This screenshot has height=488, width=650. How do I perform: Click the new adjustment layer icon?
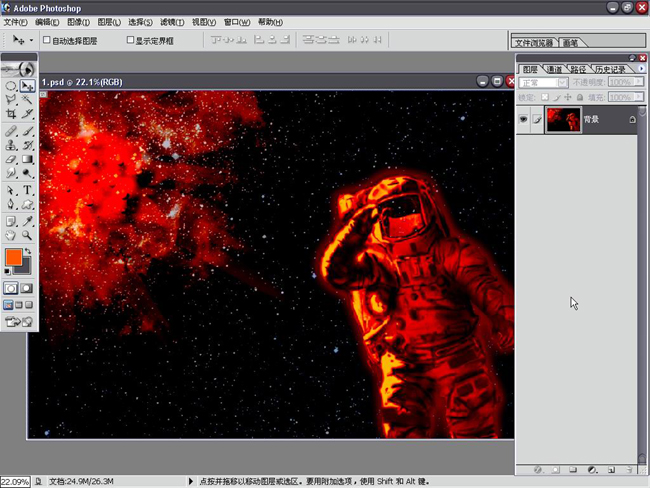pos(592,470)
